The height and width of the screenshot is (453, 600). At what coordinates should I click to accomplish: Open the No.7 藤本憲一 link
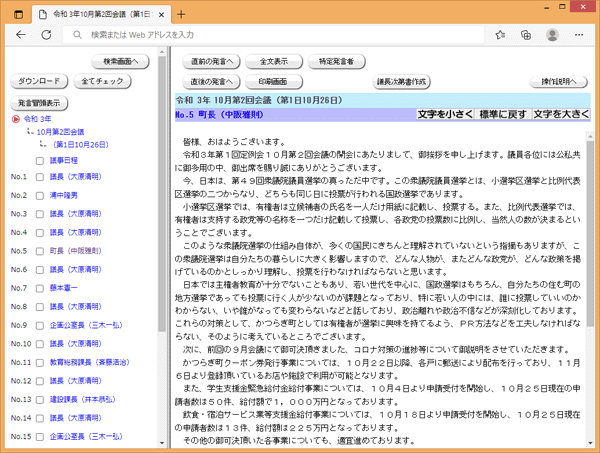point(64,288)
